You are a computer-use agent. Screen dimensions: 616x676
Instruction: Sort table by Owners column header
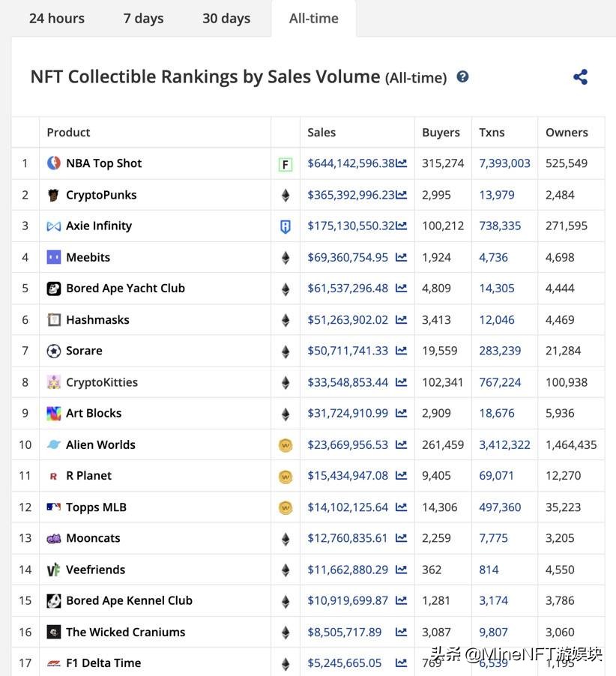(567, 133)
